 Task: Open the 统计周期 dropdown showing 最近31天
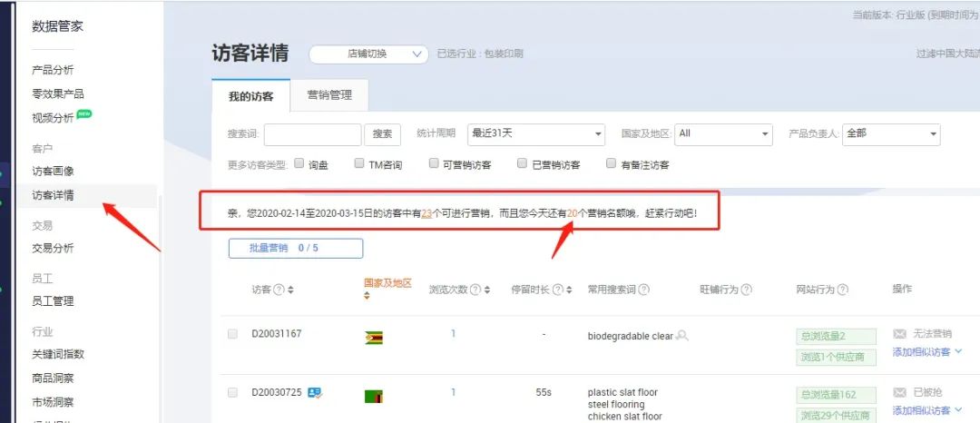(536, 134)
